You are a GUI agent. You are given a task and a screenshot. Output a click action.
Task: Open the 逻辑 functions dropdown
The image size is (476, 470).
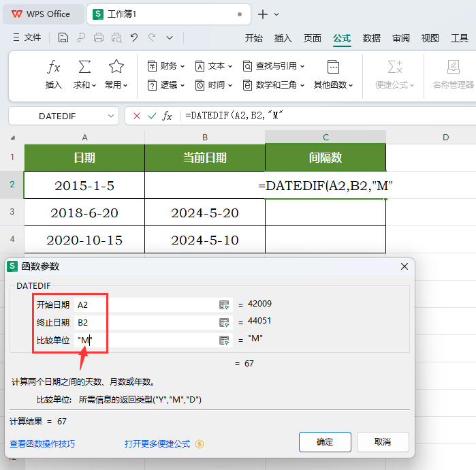click(x=165, y=85)
